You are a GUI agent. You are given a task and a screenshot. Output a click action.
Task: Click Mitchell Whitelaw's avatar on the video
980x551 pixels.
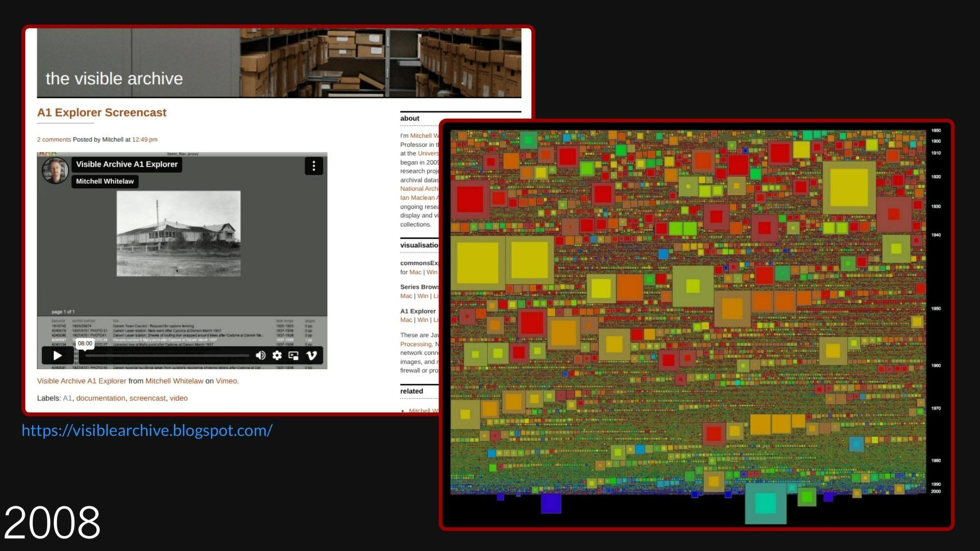56,170
